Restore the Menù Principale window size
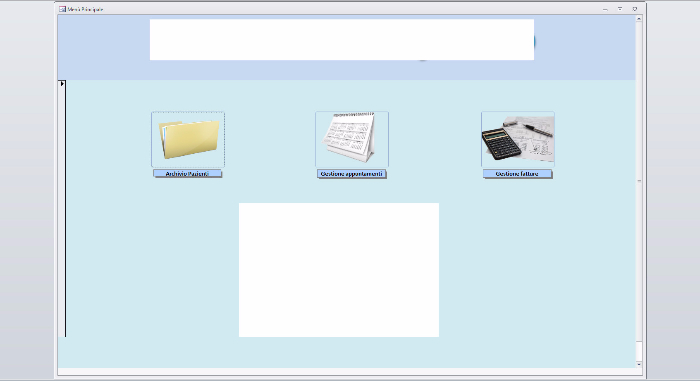Viewport: 700px width, 381px height. tap(620, 9)
